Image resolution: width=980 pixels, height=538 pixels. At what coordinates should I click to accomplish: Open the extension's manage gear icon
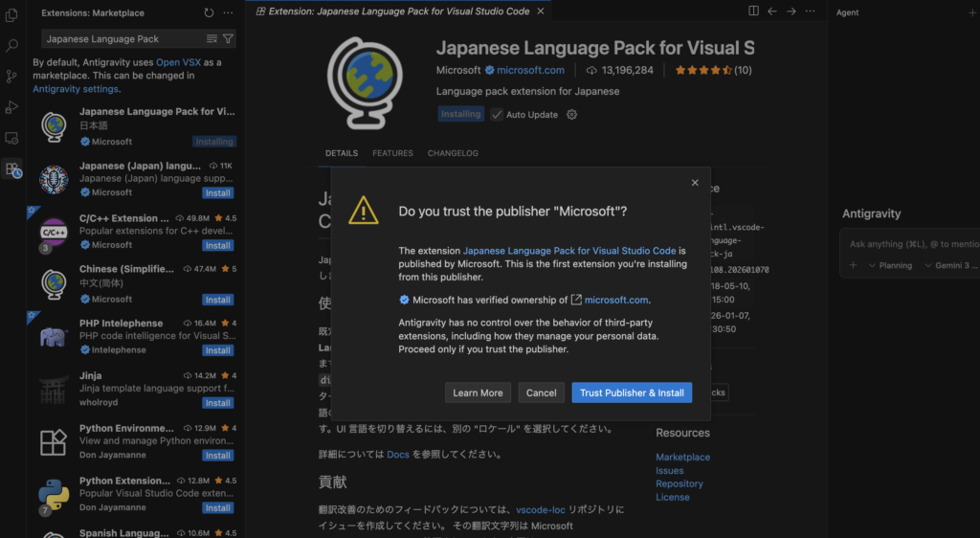[x=572, y=115]
